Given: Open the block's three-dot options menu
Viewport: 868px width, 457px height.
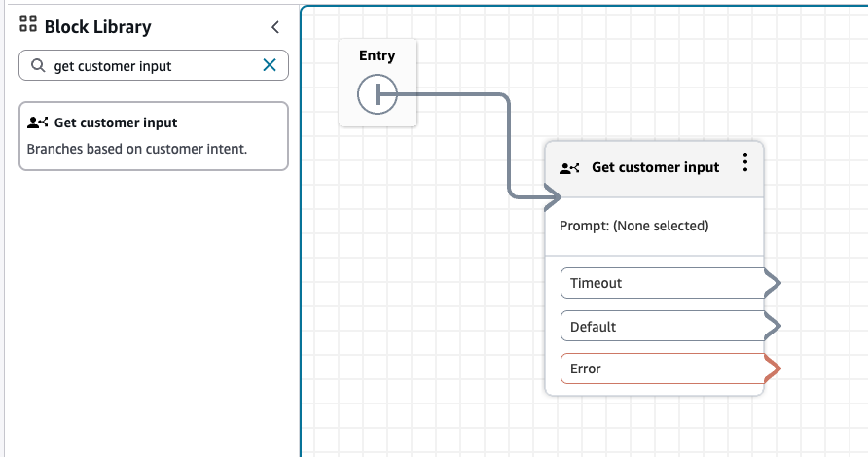Looking at the screenshot, I should pos(745,163).
